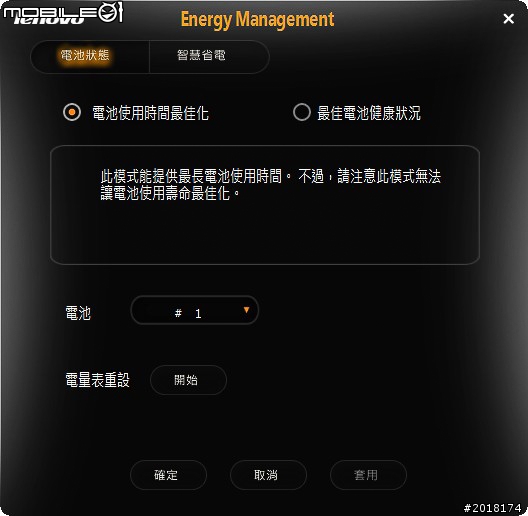The image size is (528, 516).
Task: Click the 確定 button
Action: click(168, 475)
